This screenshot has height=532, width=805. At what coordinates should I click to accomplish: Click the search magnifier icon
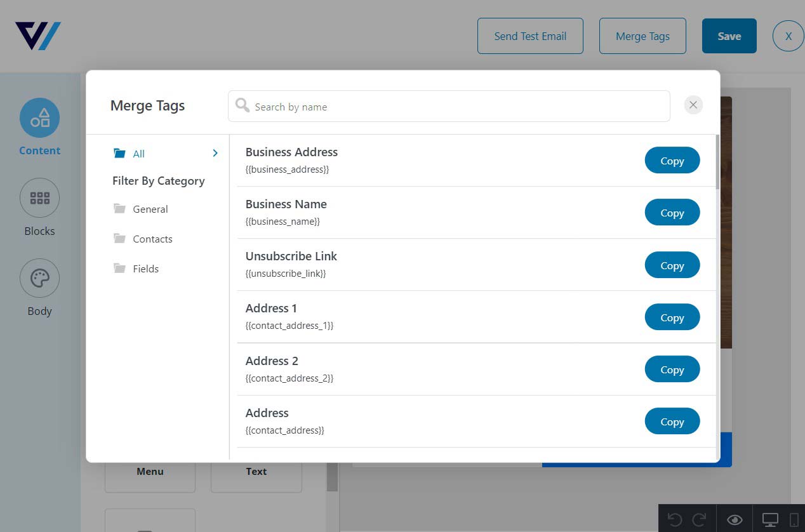(x=242, y=105)
